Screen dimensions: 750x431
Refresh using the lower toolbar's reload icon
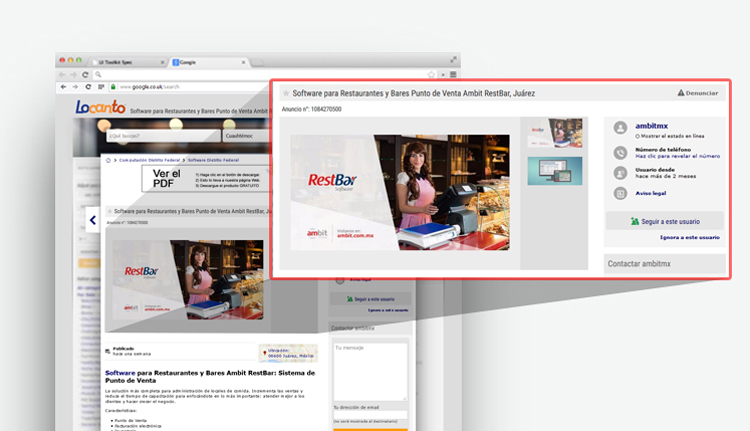click(x=88, y=87)
